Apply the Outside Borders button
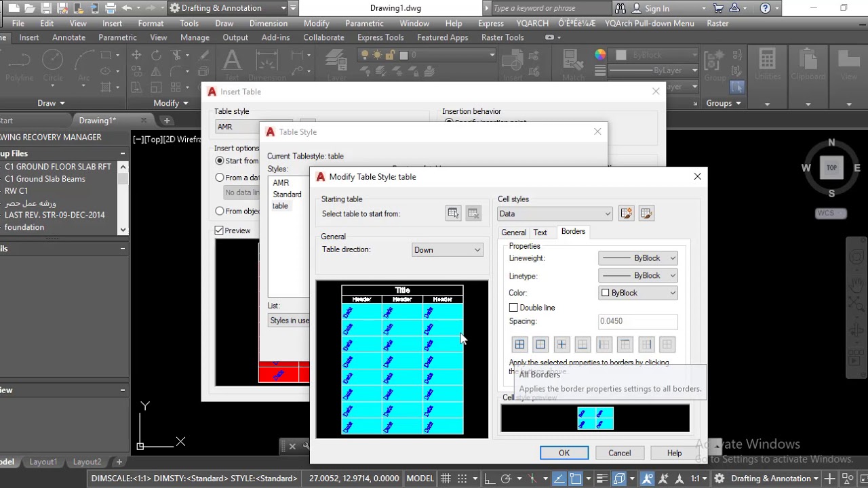Viewport: 868px width, 488px height. 540,344
